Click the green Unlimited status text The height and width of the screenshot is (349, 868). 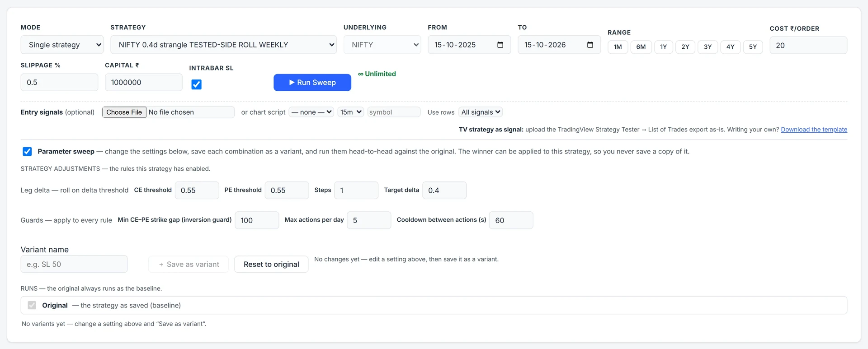click(377, 74)
